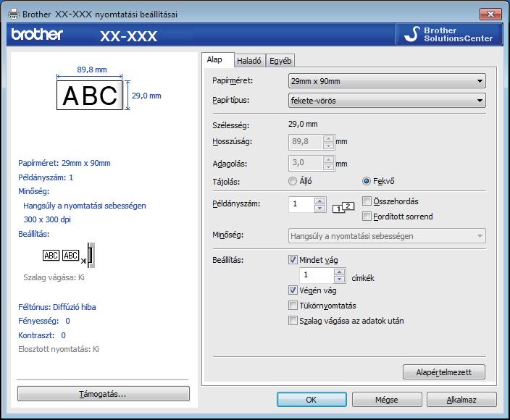Click Hosszúság down arrow
Screen dimensions: 510x420
[x=328, y=146]
